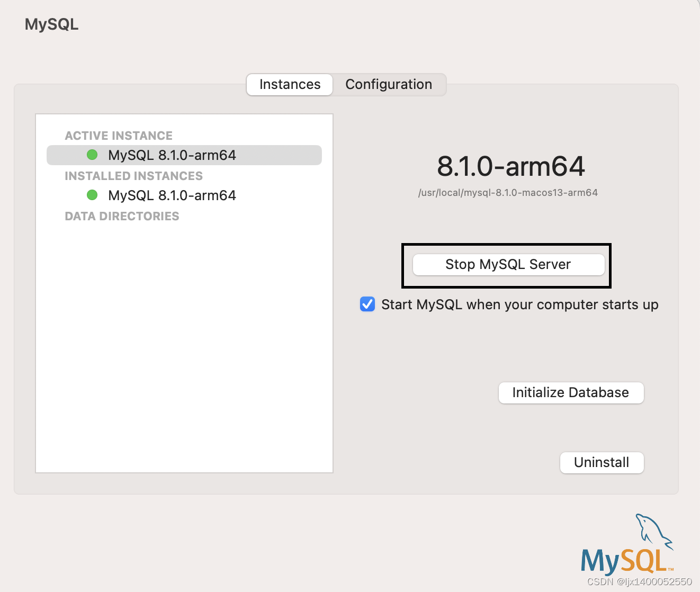Click the MySQL dolphin logo
700x592 pixels.
point(627,544)
